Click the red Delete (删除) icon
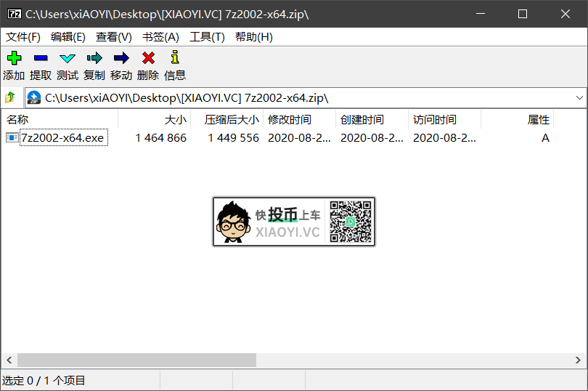 click(x=148, y=58)
